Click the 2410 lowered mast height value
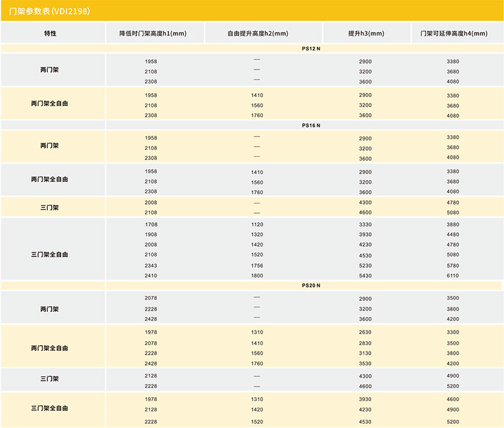Screen dimensions: 504x428 tap(151, 276)
